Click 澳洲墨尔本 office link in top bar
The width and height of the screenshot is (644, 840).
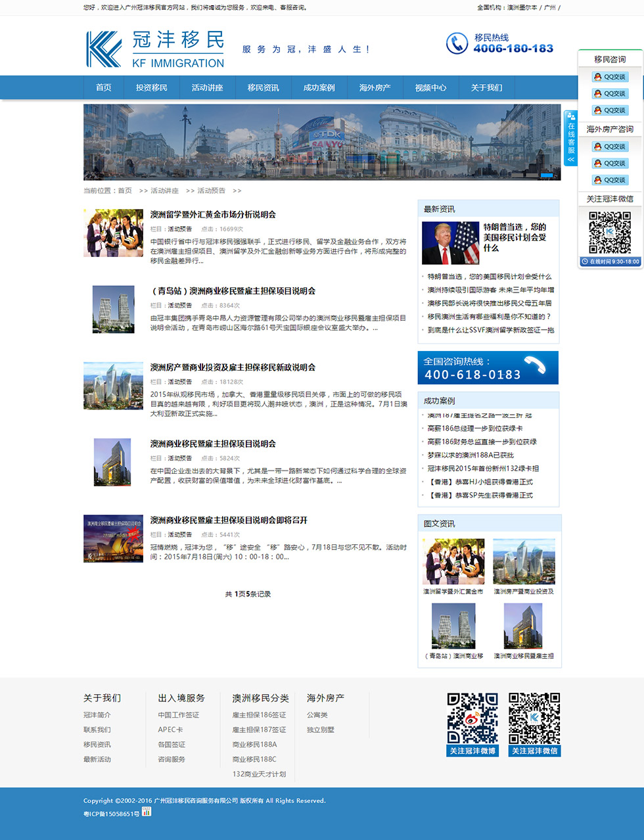click(x=522, y=8)
